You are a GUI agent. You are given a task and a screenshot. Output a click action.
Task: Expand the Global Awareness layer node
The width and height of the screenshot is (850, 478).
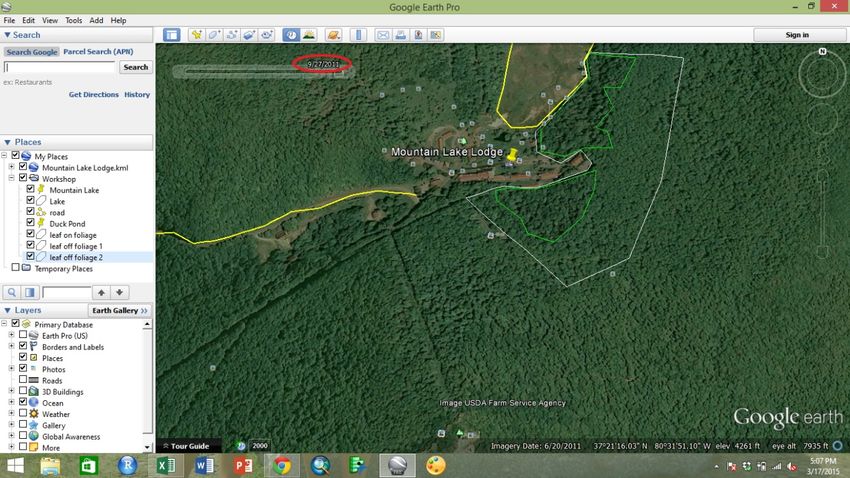[x=11, y=436]
